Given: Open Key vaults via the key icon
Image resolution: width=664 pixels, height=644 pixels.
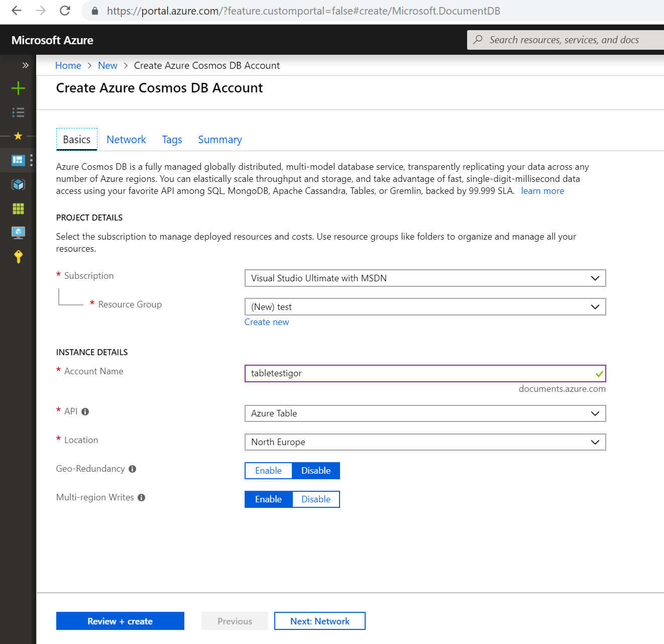Looking at the screenshot, I should (x=18, y=257).
